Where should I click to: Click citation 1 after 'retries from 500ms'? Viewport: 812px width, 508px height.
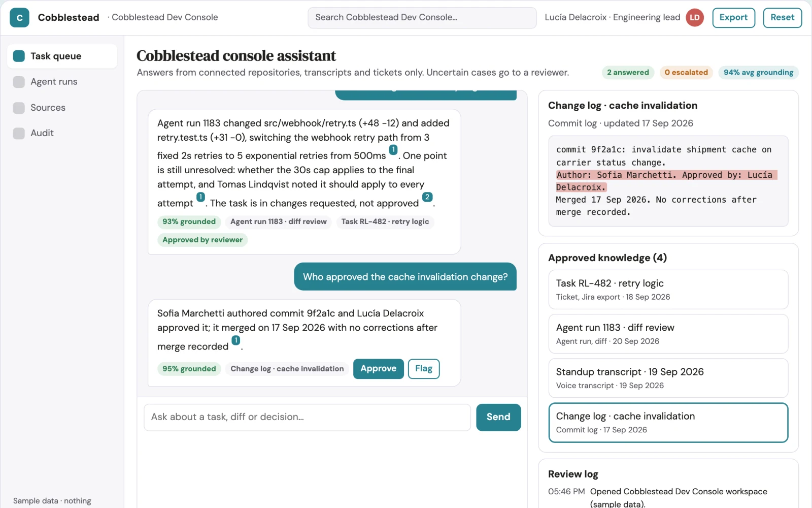[393, 150]
